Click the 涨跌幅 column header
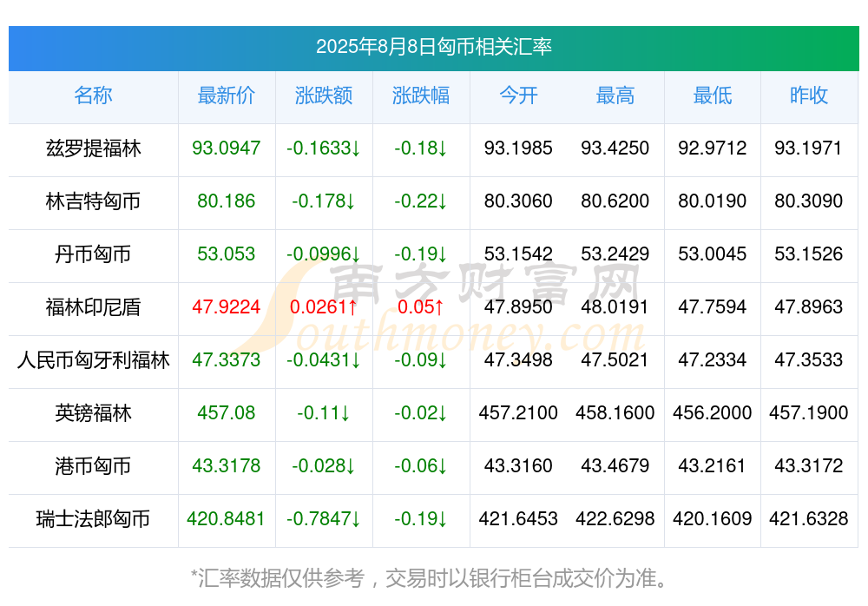The height and width of the screenshot is (606, 868). point(421,96)
